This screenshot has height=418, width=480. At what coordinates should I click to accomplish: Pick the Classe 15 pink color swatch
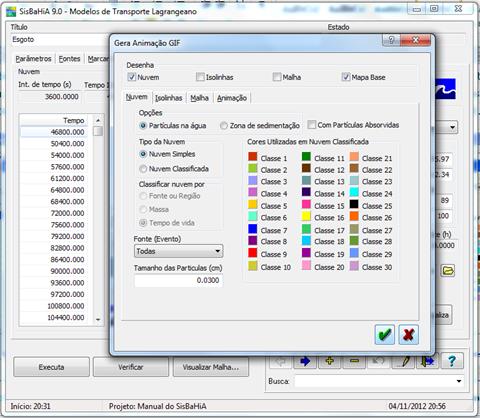point(306,204)
